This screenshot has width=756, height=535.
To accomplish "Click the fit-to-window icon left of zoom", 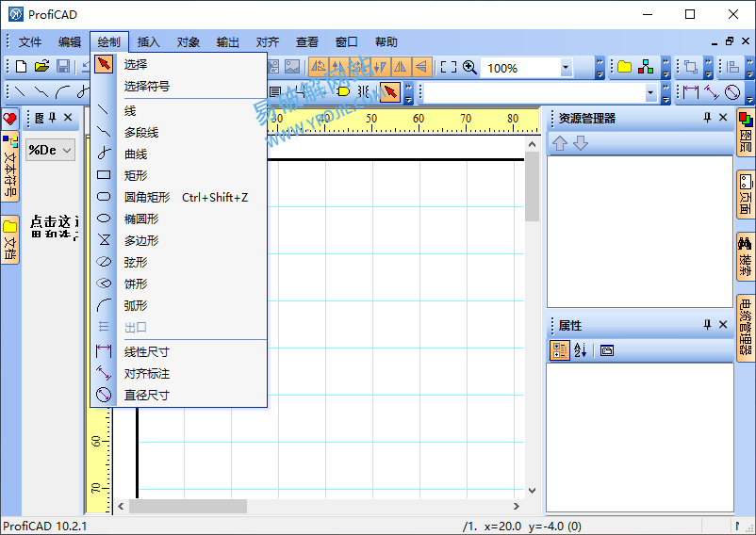I will [x=449, y=68].
